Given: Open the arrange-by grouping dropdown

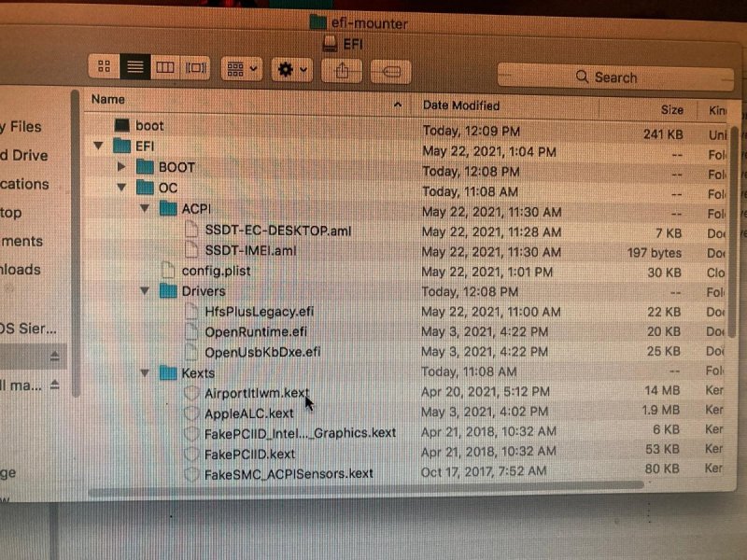Looking at the screenshot, I should [242, 69].
